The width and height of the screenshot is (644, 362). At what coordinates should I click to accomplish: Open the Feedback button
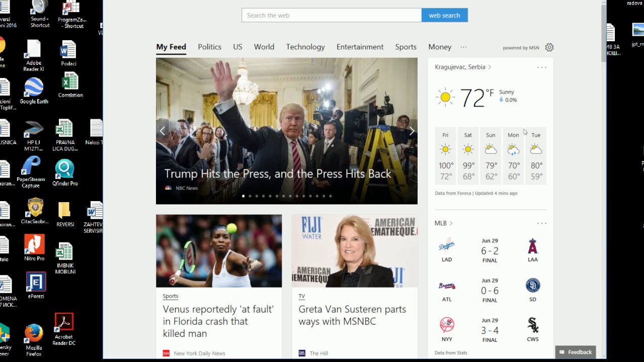tap(576, 352)
